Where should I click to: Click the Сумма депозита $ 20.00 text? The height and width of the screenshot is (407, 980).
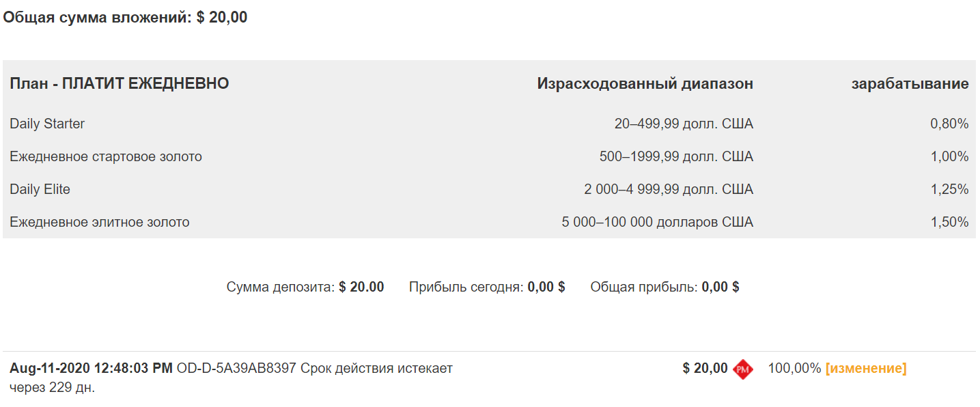305,287
